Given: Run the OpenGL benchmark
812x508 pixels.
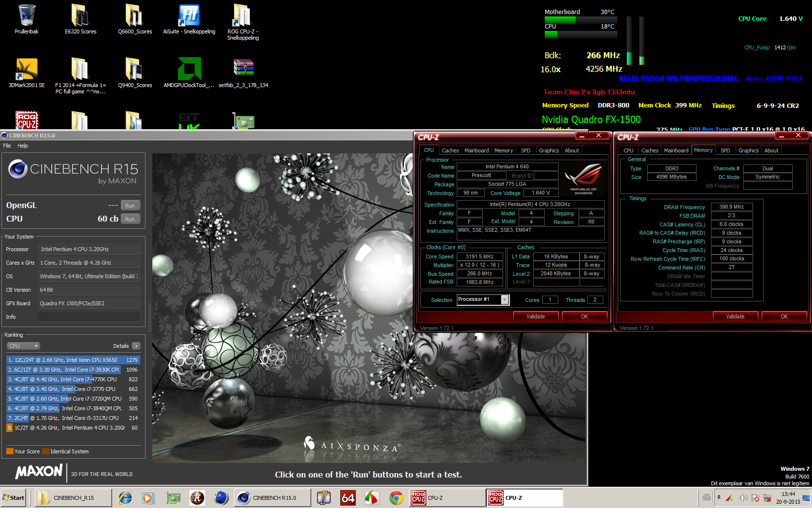Looking at the screenshot, I should (130, 206).
